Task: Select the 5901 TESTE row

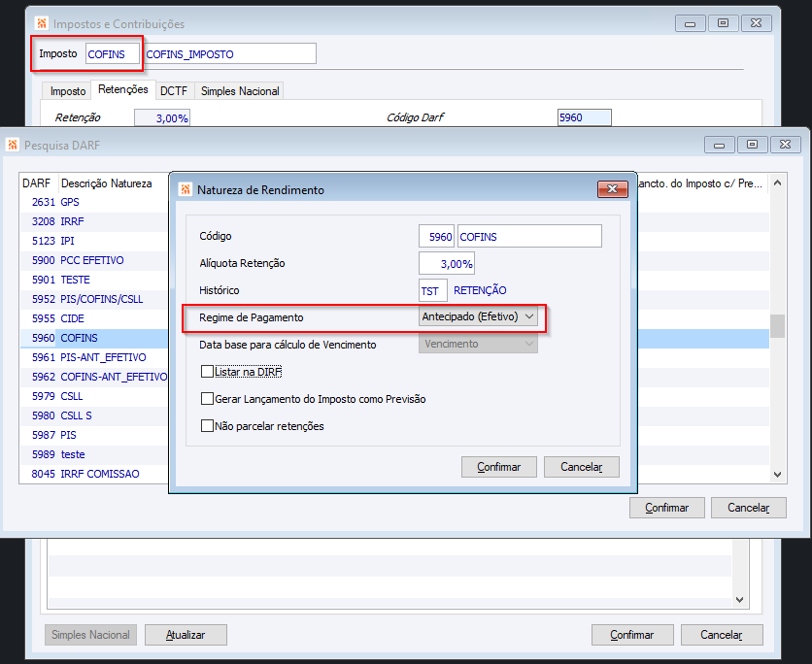Action: [x=94, y=280]
